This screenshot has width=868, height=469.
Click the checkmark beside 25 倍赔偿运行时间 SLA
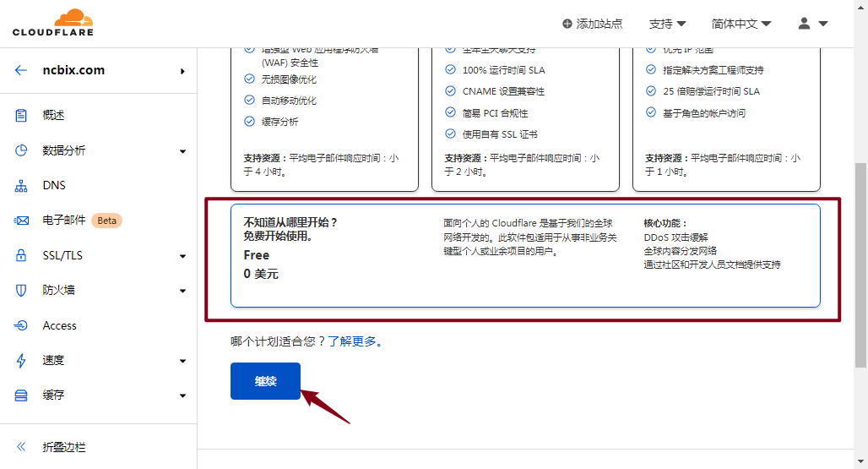point(651,90)
